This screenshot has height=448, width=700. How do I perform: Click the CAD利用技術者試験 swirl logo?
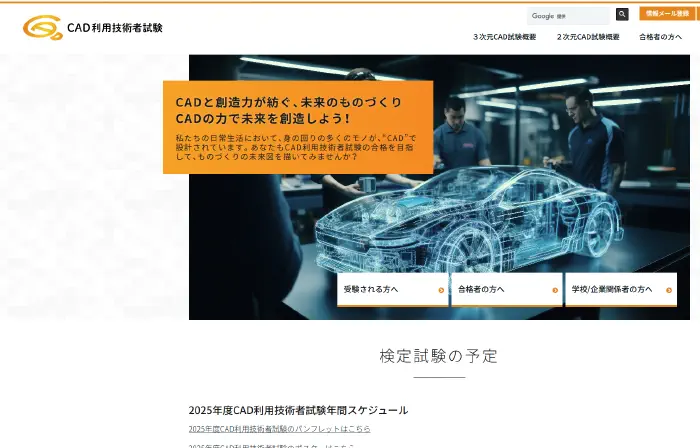(x=42, y=27)
